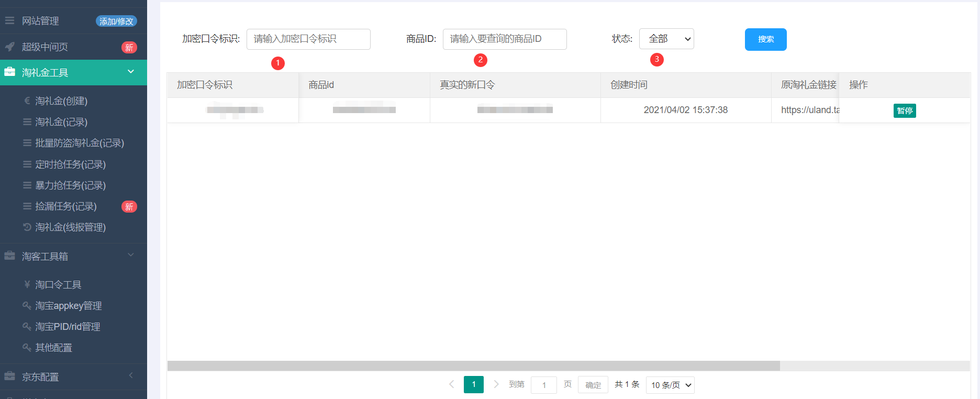Go to page 1 in pagination
This screenshot has width=980, height=399.
click(x=474, y=384)
